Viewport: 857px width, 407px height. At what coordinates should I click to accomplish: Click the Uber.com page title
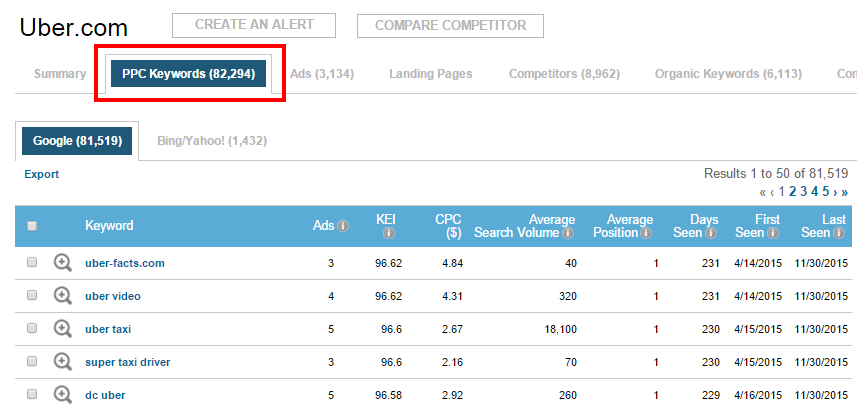click(73, 27)
